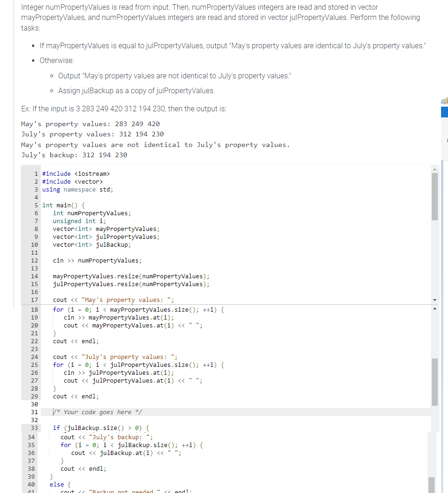
Task: Click the 'cout << endl;' statement on line 22
Action: pyautogui.click(x=73, y=341)
